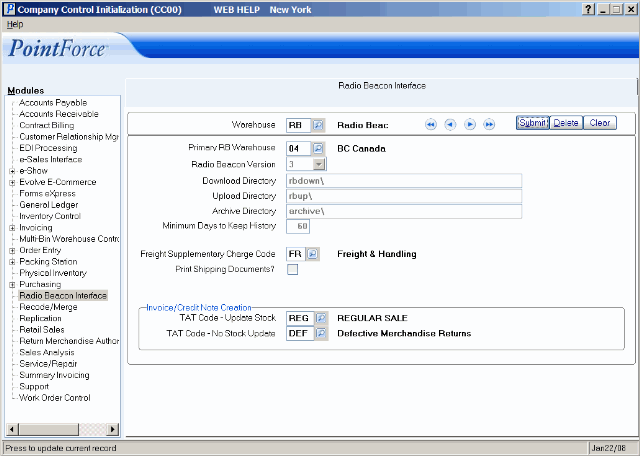
Task: Click the Modules tree left scroll arrow
Action: [x=12, y=429]
